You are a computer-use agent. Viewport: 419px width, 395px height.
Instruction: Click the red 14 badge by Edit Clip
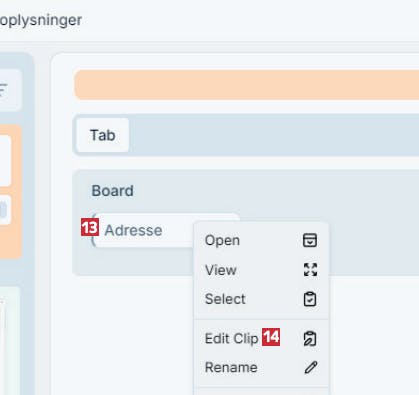271,337
